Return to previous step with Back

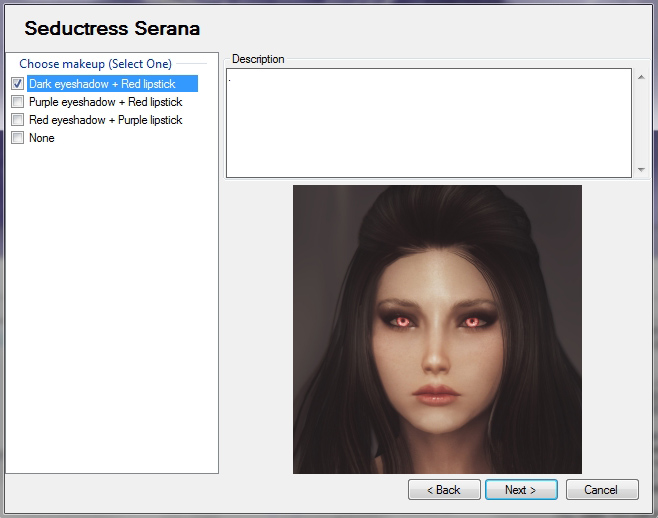click(x=444, y=490)
